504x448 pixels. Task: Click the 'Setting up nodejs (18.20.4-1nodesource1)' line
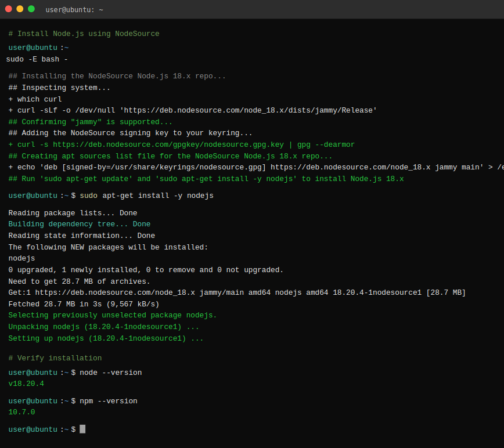106,338
